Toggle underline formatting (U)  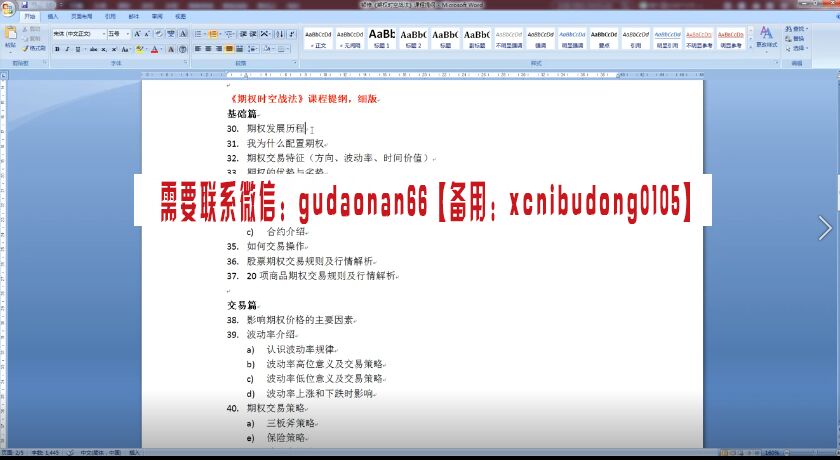[78, 49]
